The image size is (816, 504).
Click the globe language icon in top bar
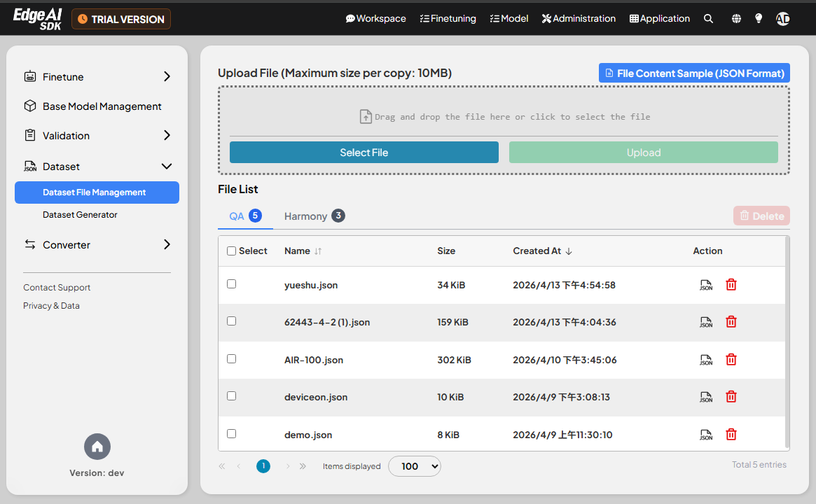736,18
